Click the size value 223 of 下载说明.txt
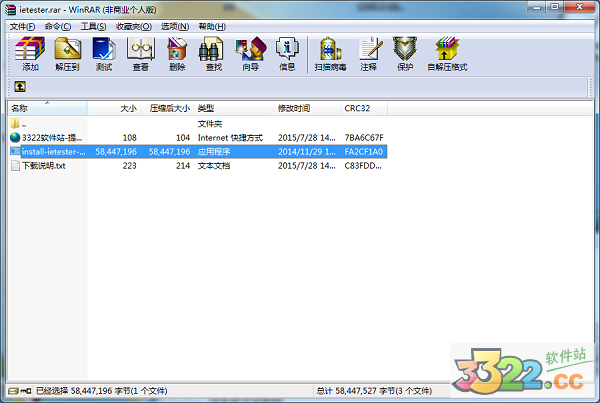 [129, 166]
